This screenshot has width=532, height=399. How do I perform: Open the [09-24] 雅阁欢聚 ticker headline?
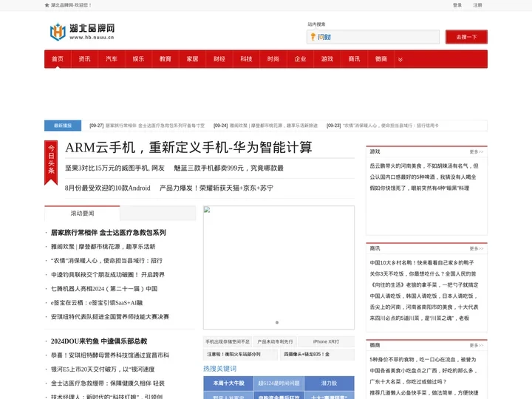point(266,126)
